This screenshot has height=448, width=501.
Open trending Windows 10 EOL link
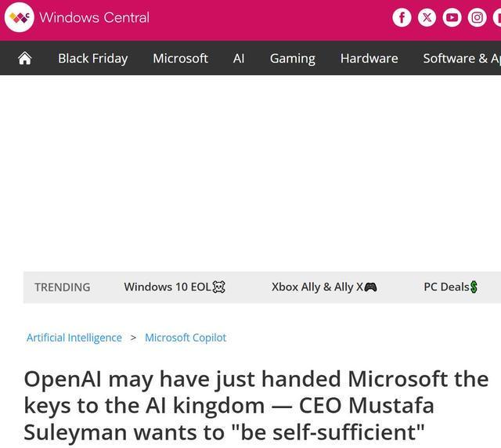point(175,287)
